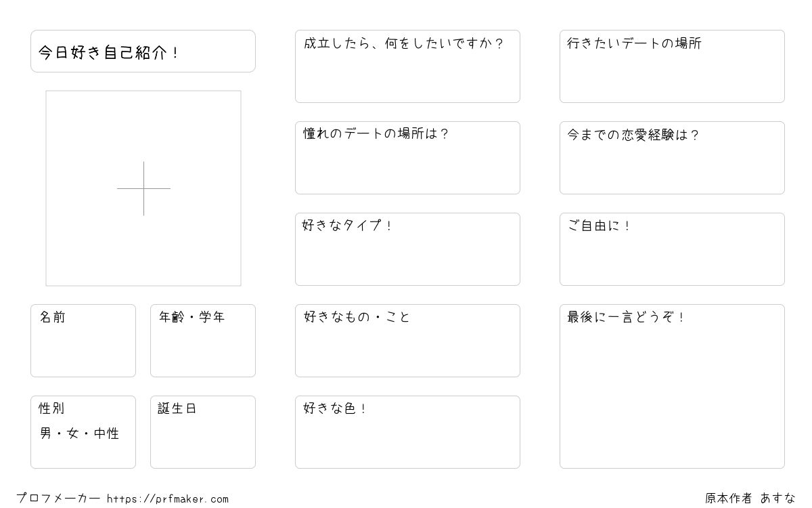Click the 今日好き自己紹介! title box
812x508 pixels.
(143, 51)
